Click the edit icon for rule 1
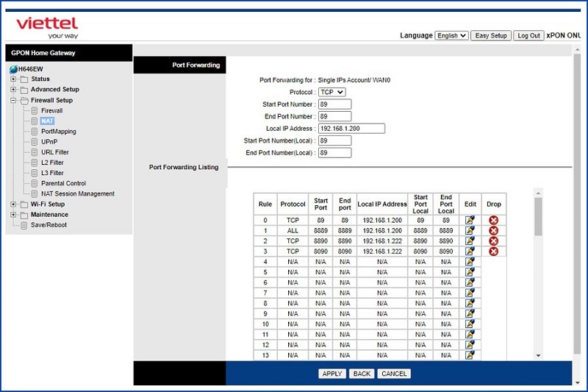 click(x=470, y=230)
